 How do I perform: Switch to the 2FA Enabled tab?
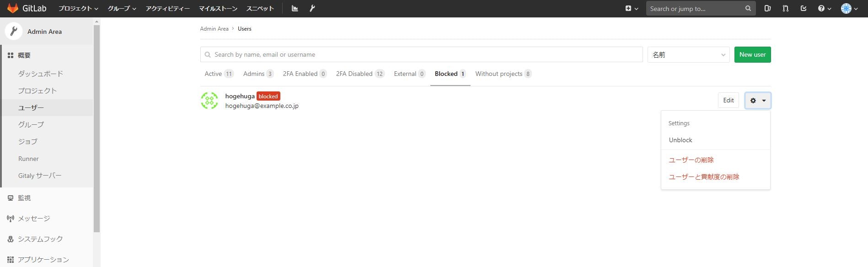tap(305, 74)
